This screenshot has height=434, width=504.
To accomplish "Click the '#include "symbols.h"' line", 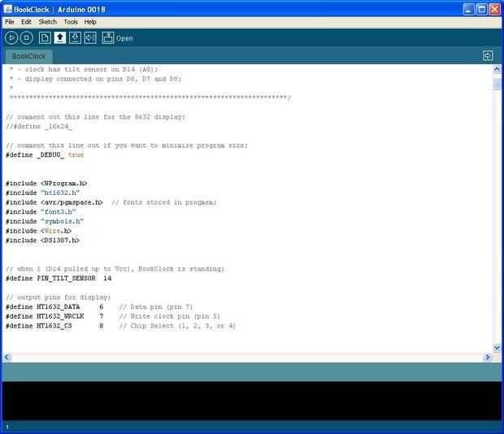I will [45, 221].
